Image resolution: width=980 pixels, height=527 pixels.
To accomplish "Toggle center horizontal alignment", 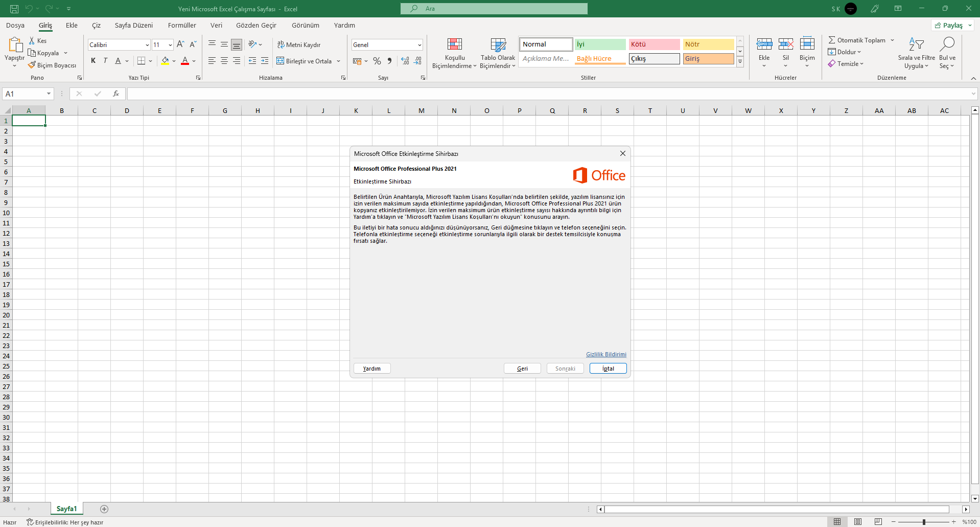I will click(224, 61).
